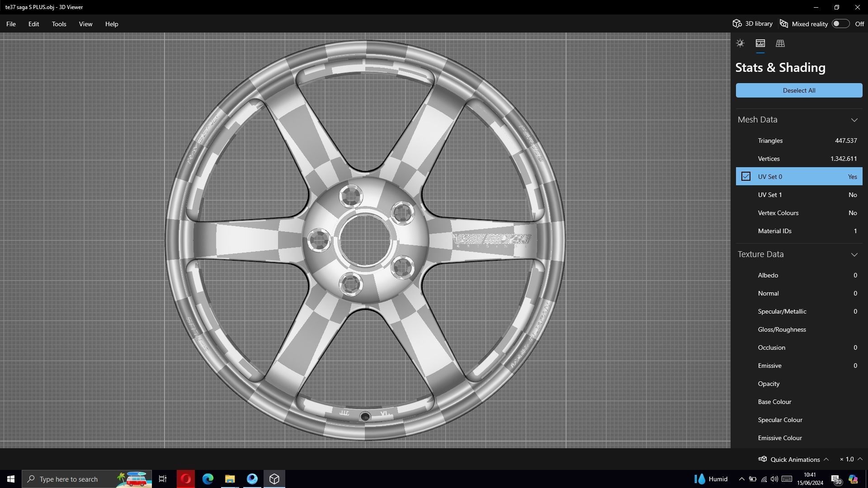Screen dimensions: 868x488
Task: Open the Windows Start menu
Action: point(11,479)
